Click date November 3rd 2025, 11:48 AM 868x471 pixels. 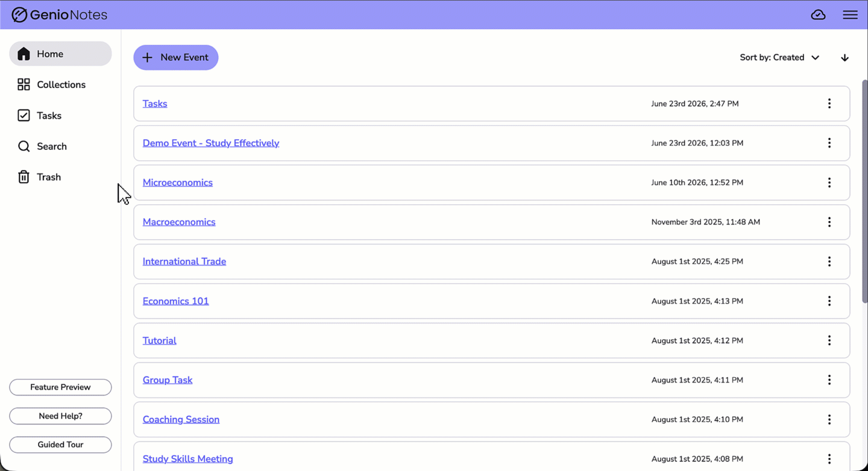(x=706, y=222)
